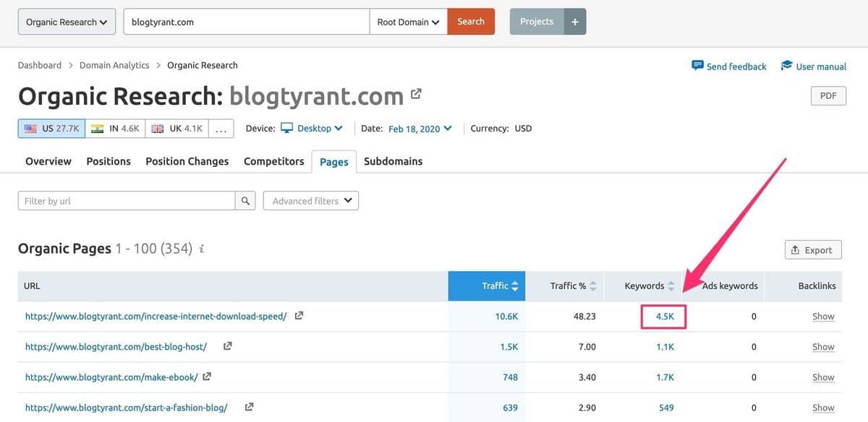Open the increase-internet-download-speed URL
868x422 pixels.
156,316
